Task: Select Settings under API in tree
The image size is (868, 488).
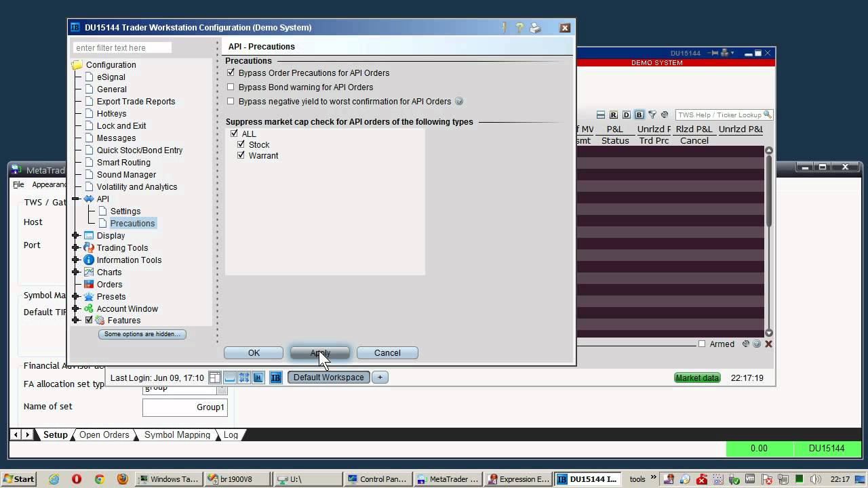Action: click(125, 211)
